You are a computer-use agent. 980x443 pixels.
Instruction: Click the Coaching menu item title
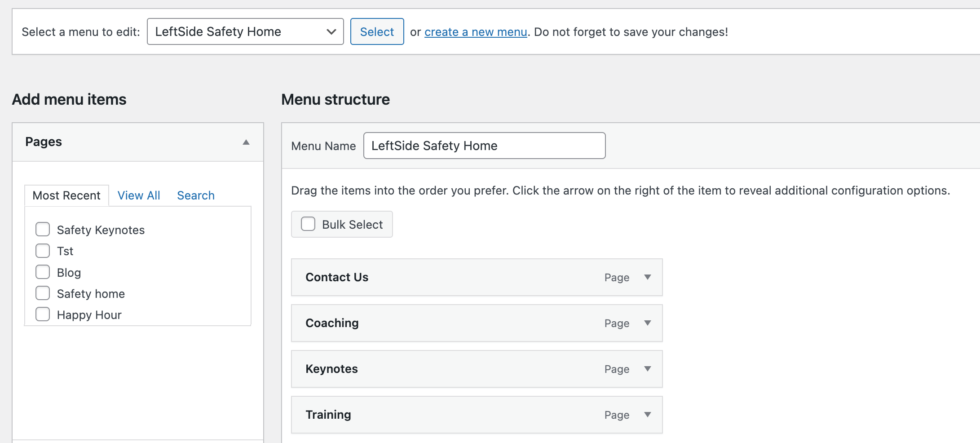332,323
